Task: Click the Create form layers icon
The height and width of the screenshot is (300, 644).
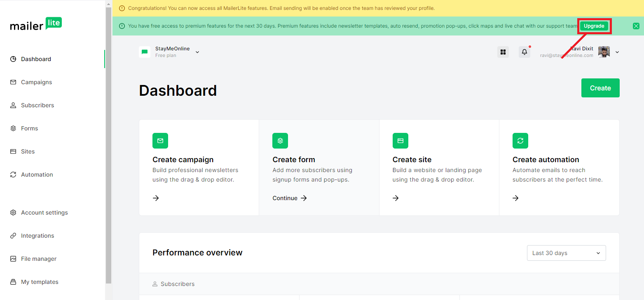Action: click(280, 141)
